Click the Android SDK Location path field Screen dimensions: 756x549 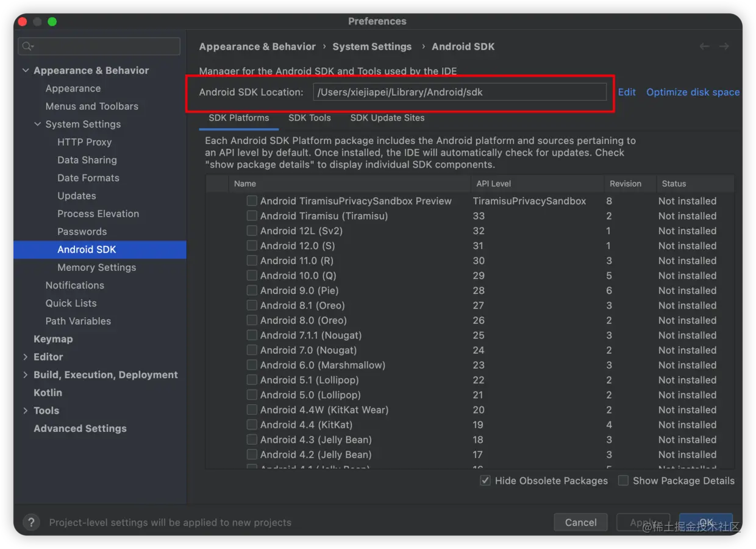(x=460, y=92)
